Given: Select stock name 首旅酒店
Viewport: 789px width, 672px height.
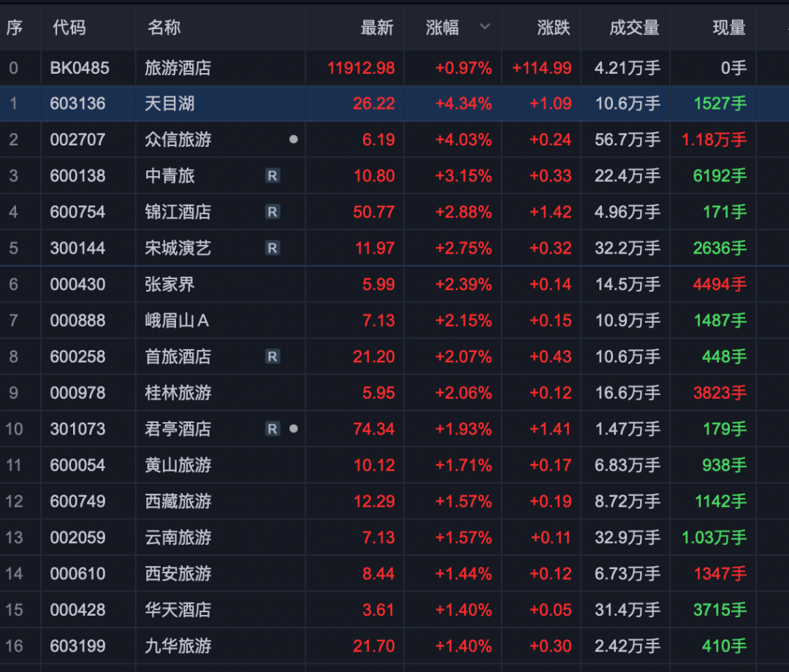Looking at the screenshot, I should (x=178, y=356).
